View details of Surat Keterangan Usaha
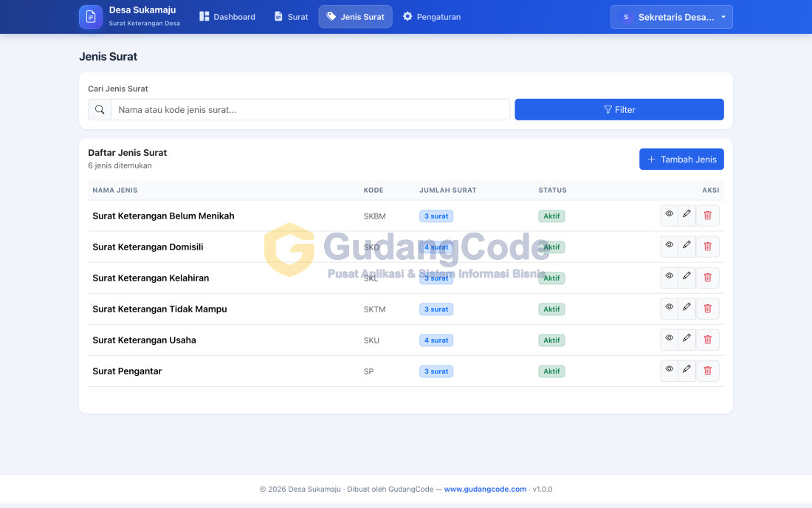 point(669,340)
